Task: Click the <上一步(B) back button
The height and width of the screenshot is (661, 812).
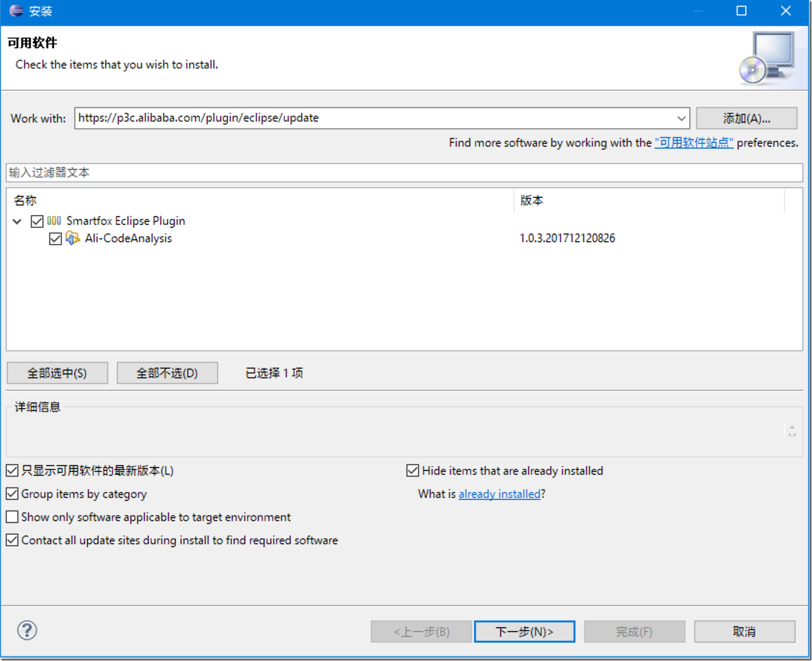Action: pos(421,632)
